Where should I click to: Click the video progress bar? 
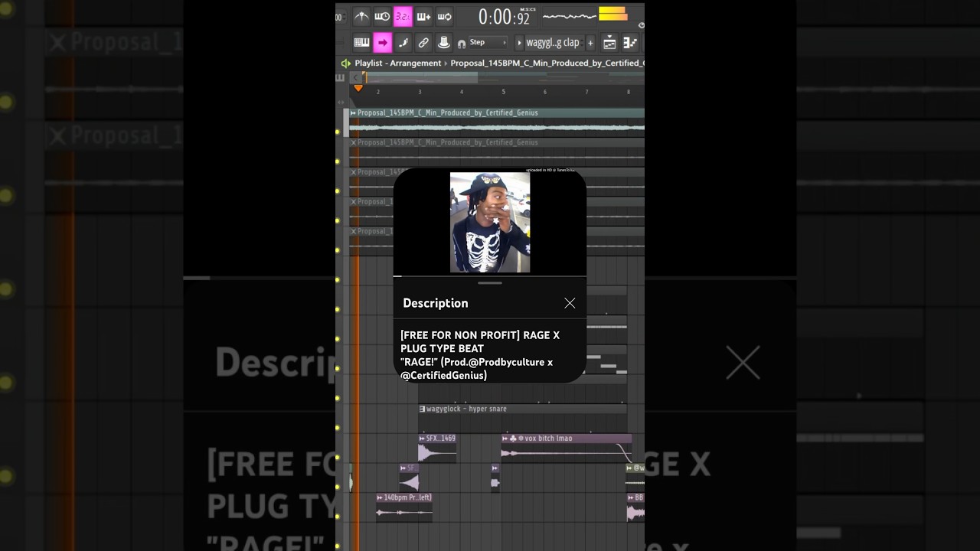coord(490,275)
